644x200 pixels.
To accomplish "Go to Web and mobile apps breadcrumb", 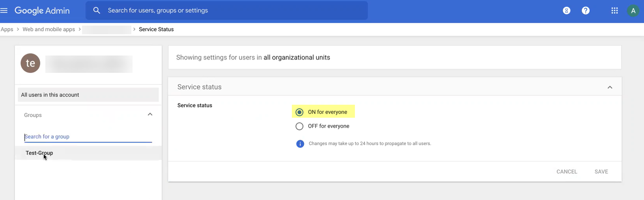I will point(49,30).
